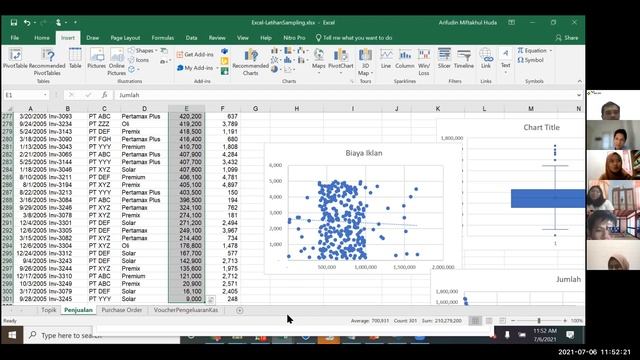Open 3D Map tour
Screen dimensions: 640x360
click(x=365, y=62)
